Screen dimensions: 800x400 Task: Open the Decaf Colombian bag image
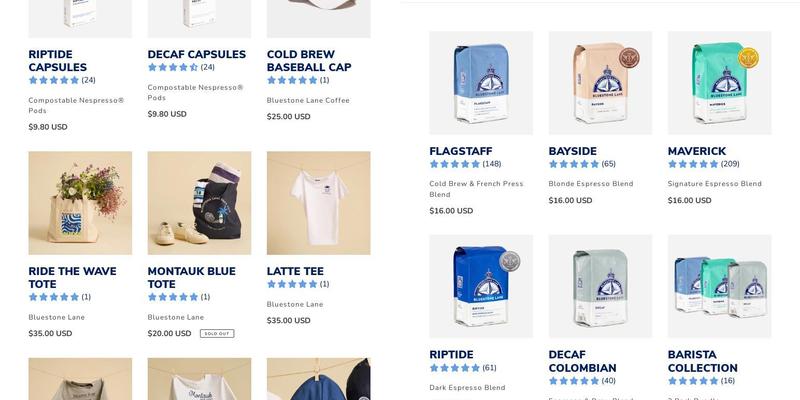coord(600,286)
